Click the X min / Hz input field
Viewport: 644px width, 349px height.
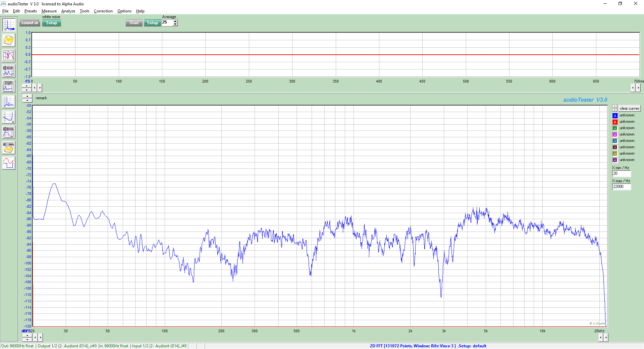(x=622, y=173)
